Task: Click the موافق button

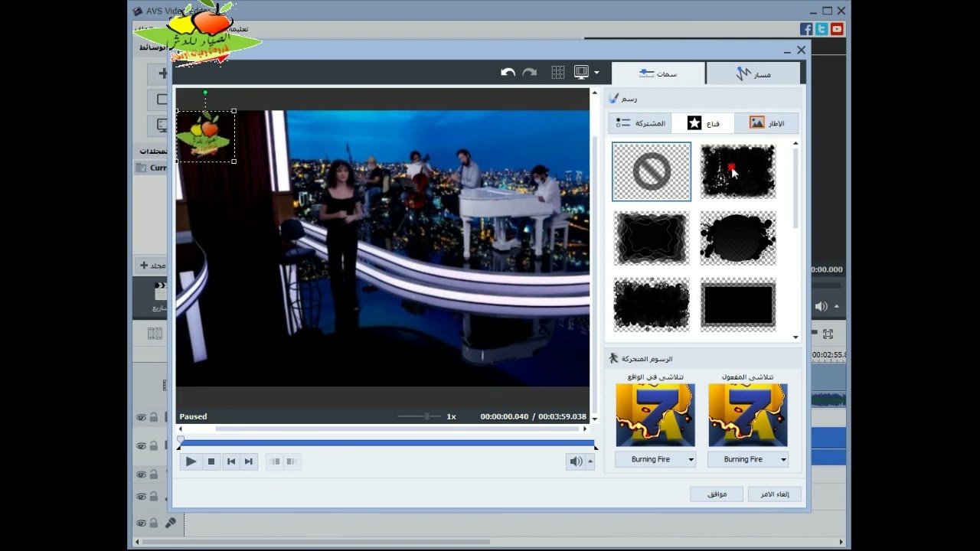Action: 717,494
